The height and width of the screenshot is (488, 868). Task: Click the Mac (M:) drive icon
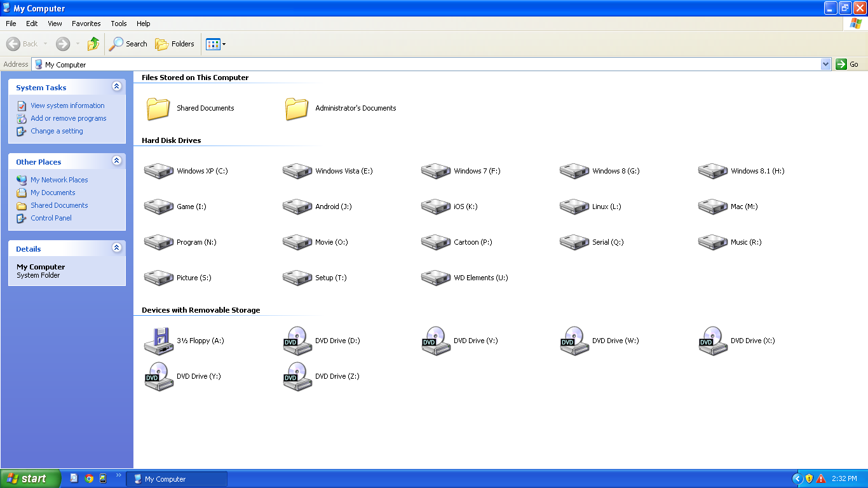[x=713, y=207]
